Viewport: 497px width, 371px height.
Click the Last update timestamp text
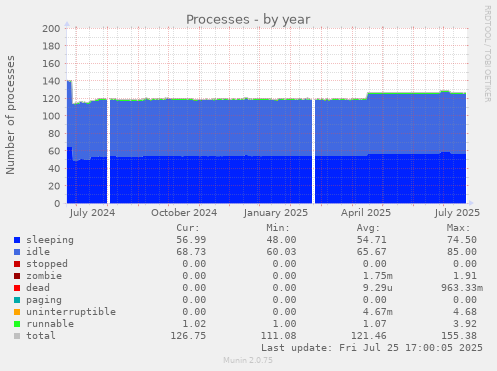pos(372,348)
